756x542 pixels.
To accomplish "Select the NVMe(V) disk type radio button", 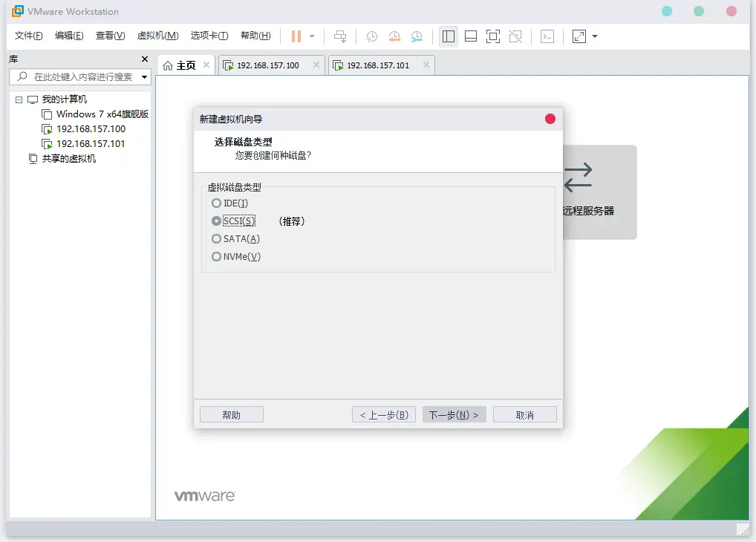I will tap(217, 257).
